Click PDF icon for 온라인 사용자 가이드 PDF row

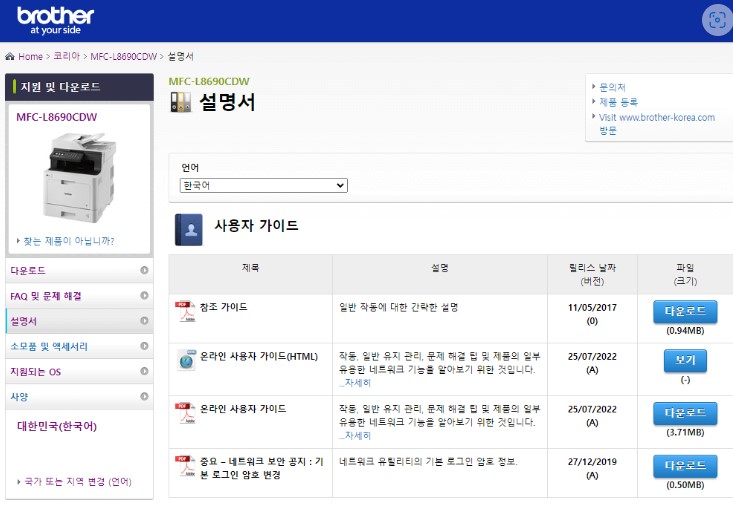[186, 413]
